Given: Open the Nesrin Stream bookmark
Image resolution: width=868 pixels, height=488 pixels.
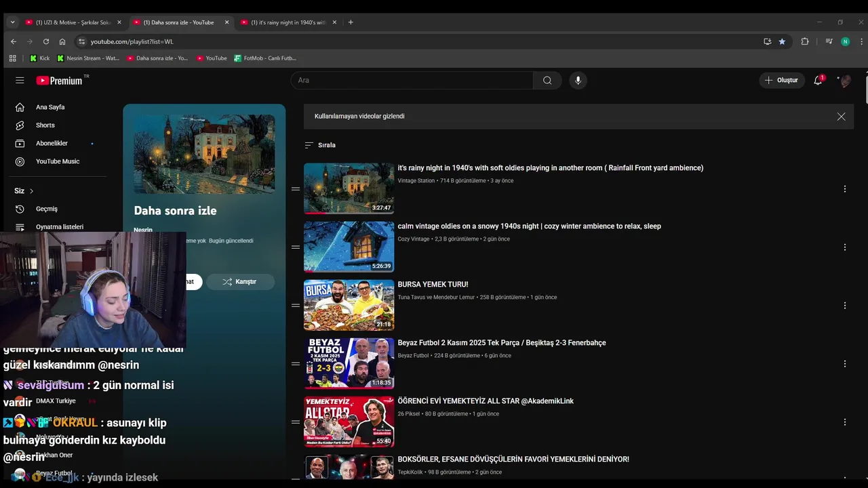Looking at the screenshot, I should tap(88, 58).
